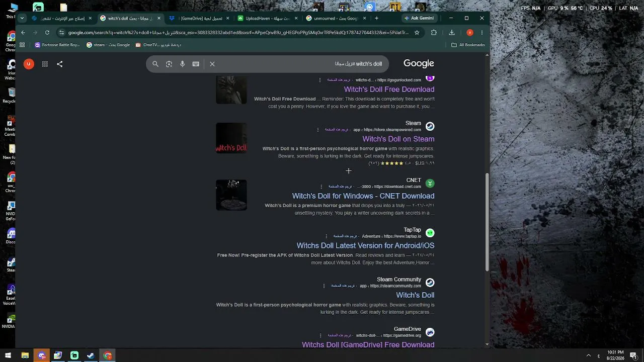
Task: Switch to the GameDrive tab
Action: coord(199,18)
